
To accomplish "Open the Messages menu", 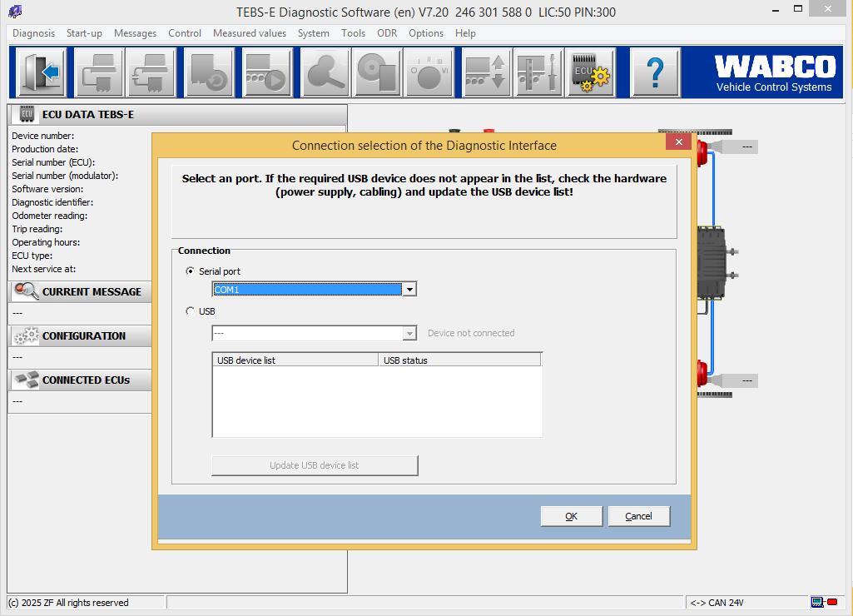I will tap(135, 33).
